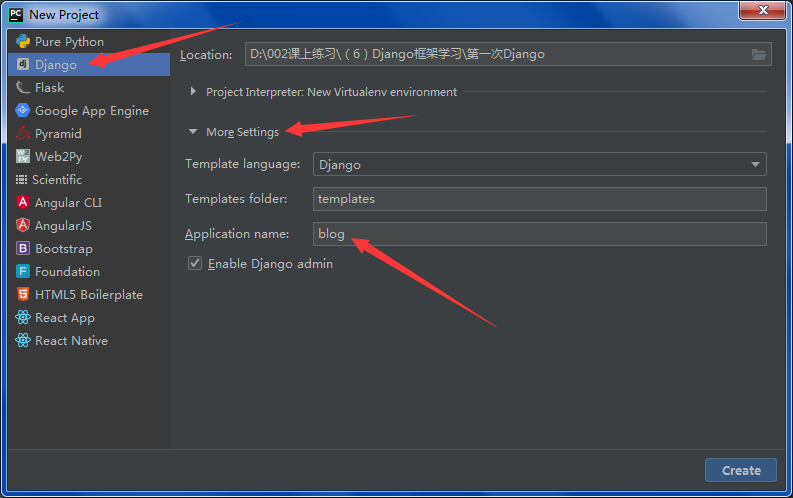Choose the Foundation F icon
The image size is (793, 498).
click(x=23, y=271)
